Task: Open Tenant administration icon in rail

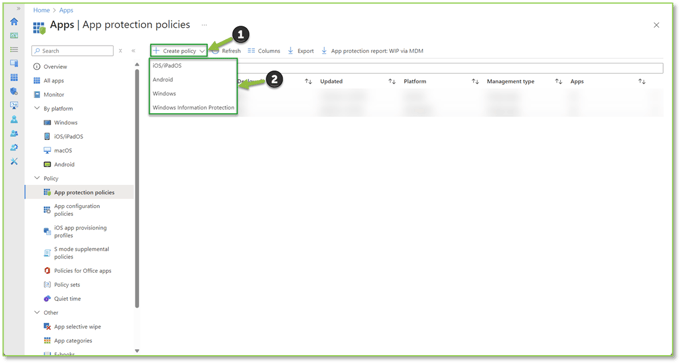Action: 14,148
